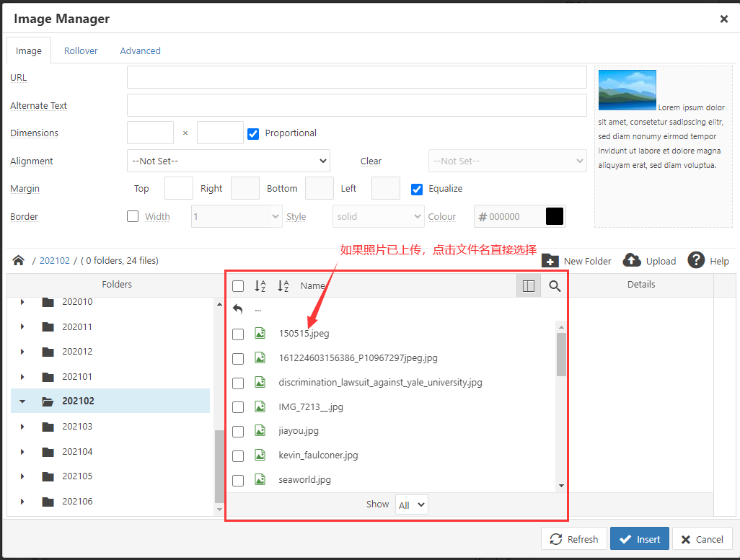
Task: Open the Show All files dropdown
Action: [412, 505]
